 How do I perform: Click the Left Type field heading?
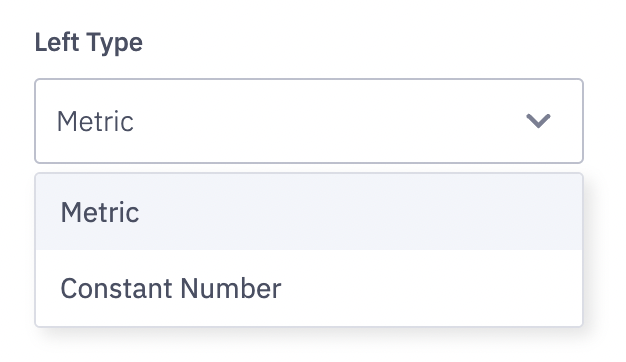(89, 42)
